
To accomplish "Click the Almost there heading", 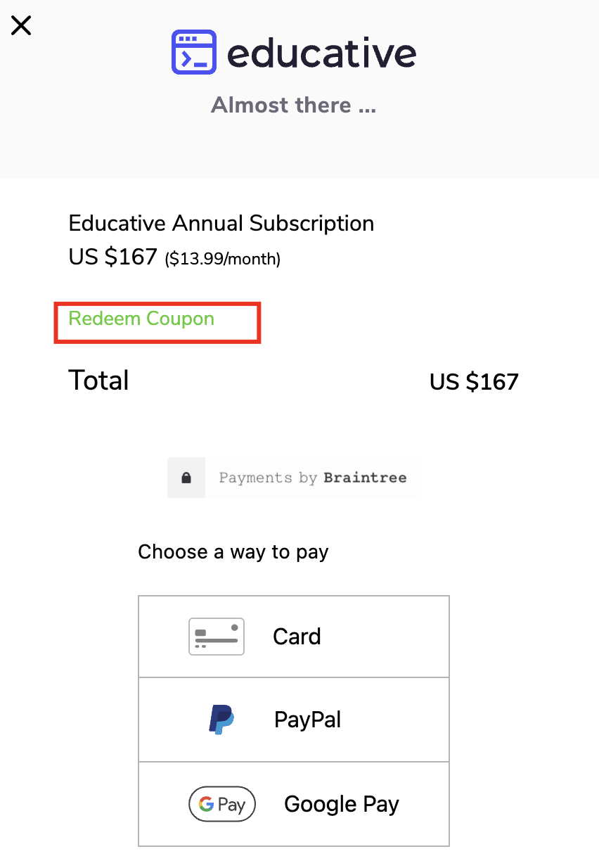I will click(294, 106).
